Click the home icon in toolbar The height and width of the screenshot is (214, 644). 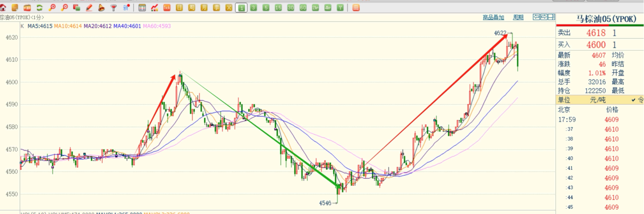pos(3,8)
